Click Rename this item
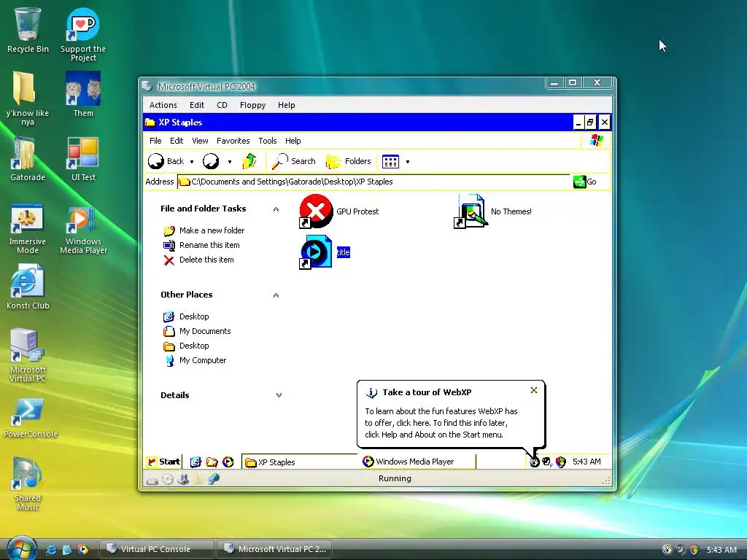747x560 pixels. coord(201,245)
